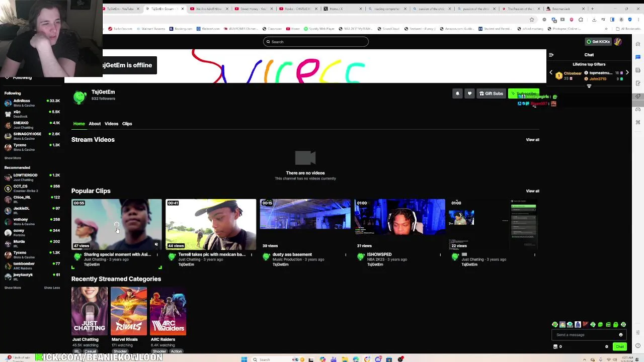Open AdinRoss channel in Following sidebar
Viewport: 644px width, 362px height.
tap(32, 103)
